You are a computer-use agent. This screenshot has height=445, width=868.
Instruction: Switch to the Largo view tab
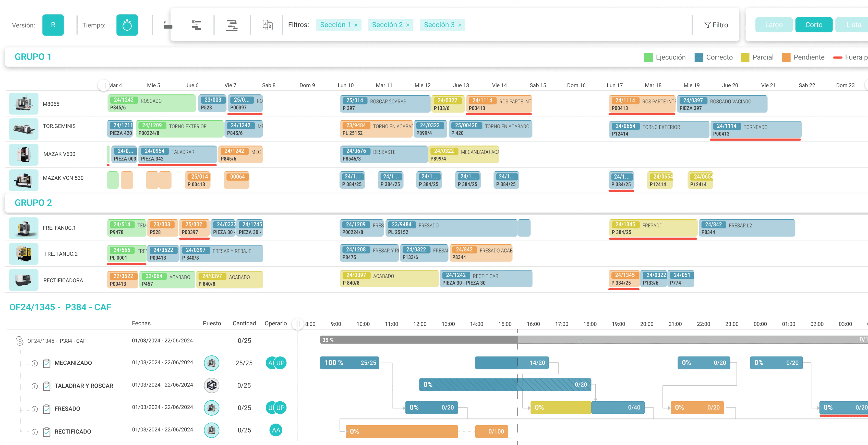774,25
